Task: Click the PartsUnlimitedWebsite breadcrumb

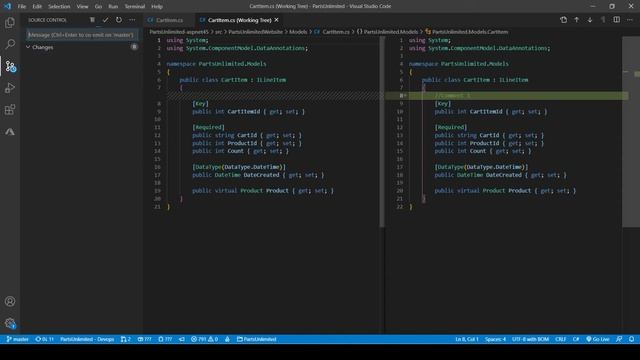Action: 256,32
